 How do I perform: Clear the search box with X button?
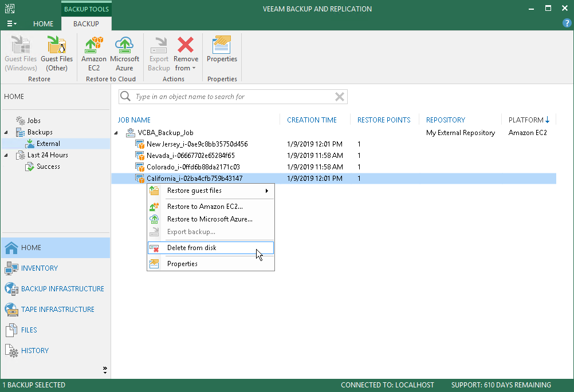pos(340,97)
